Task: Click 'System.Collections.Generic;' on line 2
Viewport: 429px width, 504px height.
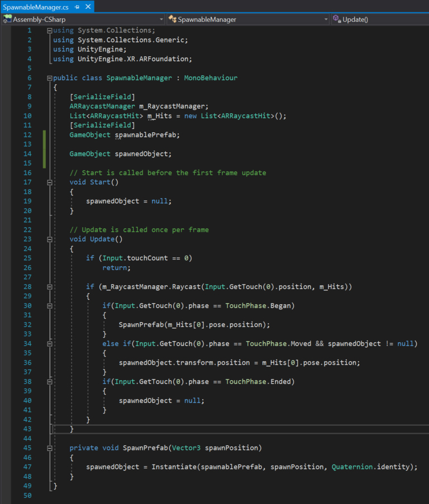Action: (133, 40)
